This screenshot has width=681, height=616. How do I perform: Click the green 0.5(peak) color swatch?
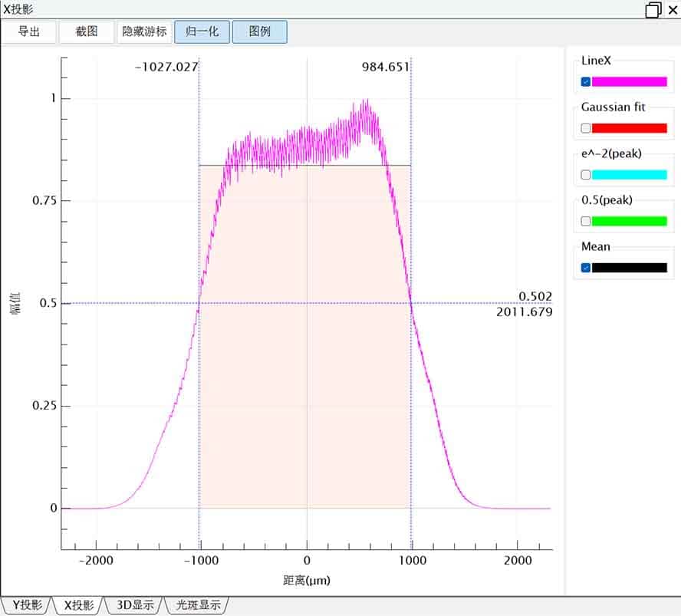point(629,221)
